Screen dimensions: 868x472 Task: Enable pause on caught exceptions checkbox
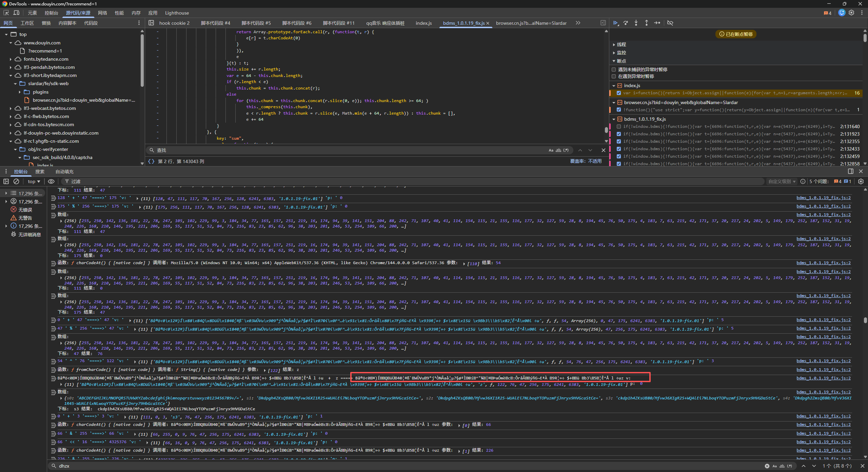pos(614,77)
